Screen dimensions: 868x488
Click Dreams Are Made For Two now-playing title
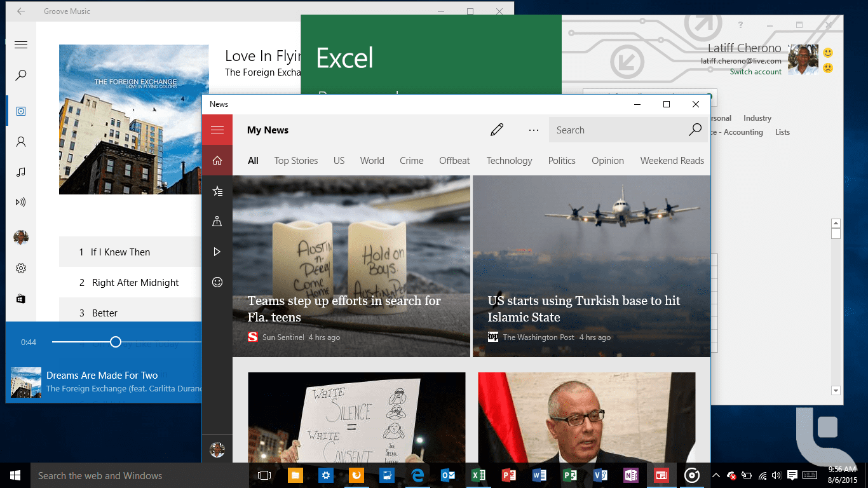[102, 375]
